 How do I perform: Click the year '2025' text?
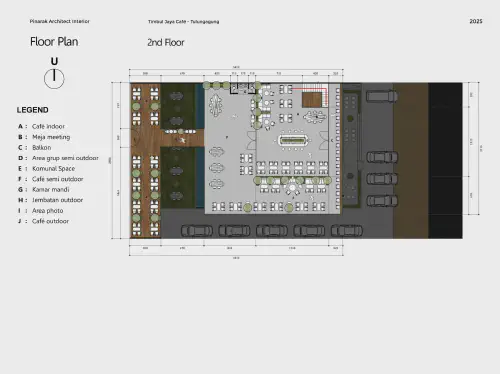tap(476, 21)
